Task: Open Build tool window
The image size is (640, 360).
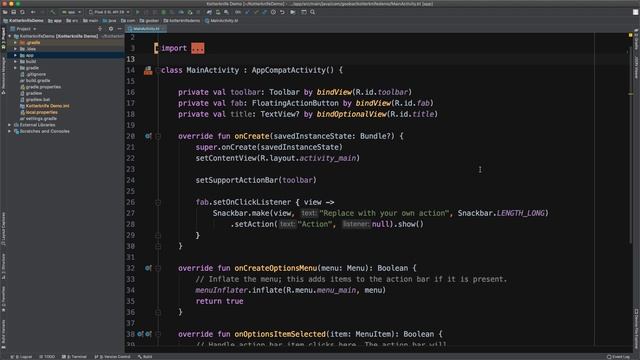Action: point(145,357)
